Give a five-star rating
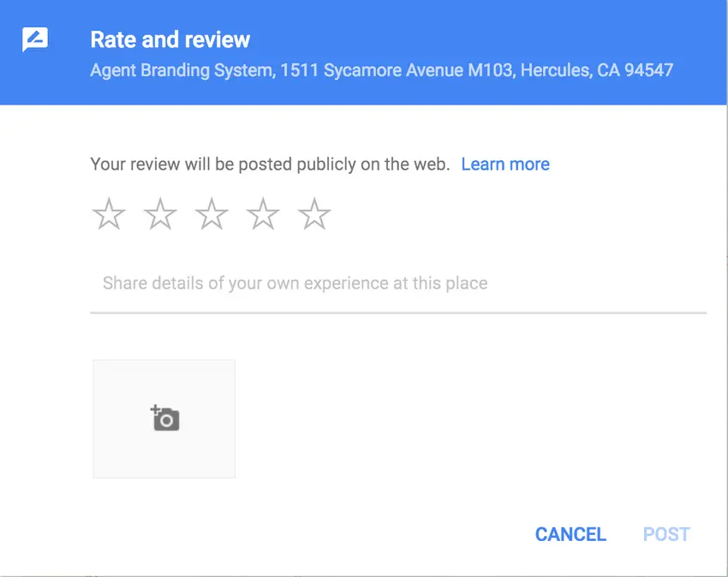The image size is (728, 577). tap(314, 214)
